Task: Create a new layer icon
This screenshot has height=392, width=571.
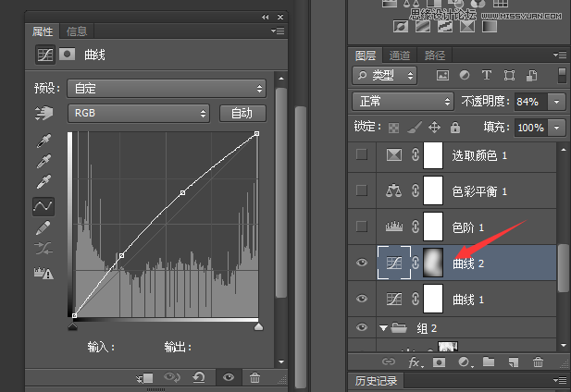Action: [x=513, y=362]
